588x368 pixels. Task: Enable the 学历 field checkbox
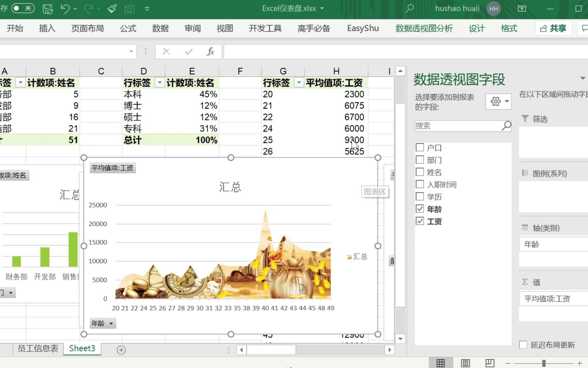tap(420, 197)
